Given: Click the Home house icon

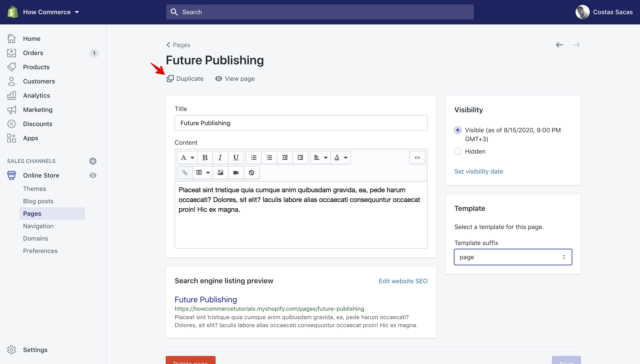Looking at the screenshot, I should pyautogui.click(x=12, y=38).
